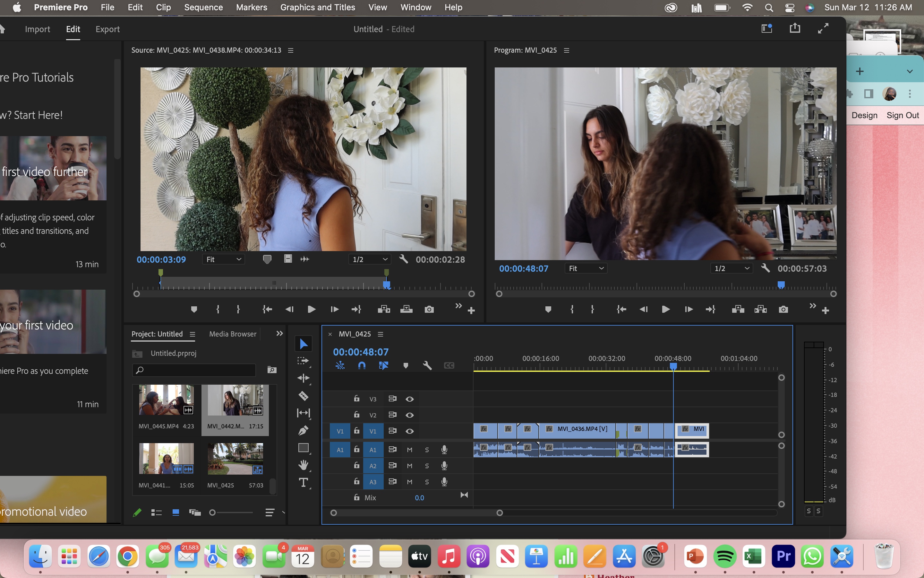Screen dimensions: 924x578
Task: Click Program monitor Lift button
Action: point(738,309)
